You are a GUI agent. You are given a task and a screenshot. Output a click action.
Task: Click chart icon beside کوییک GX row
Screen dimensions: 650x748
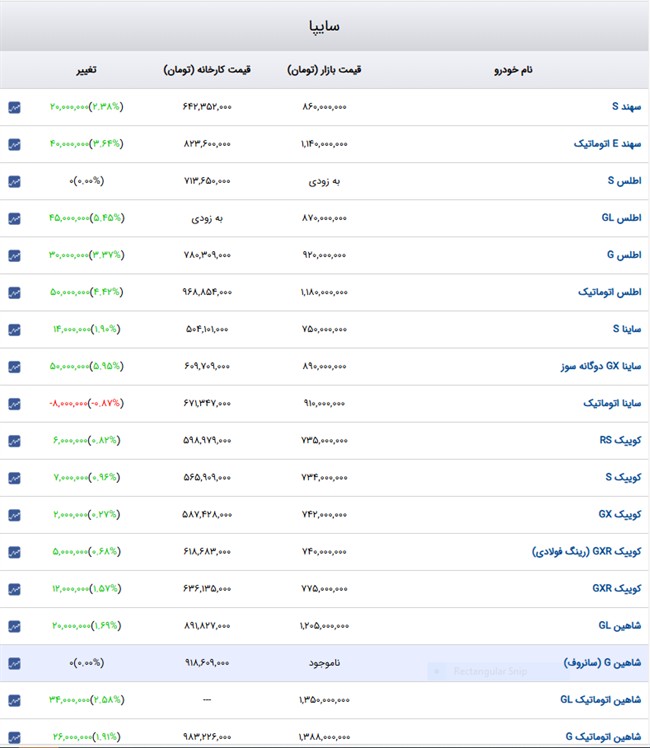[14, 514]
